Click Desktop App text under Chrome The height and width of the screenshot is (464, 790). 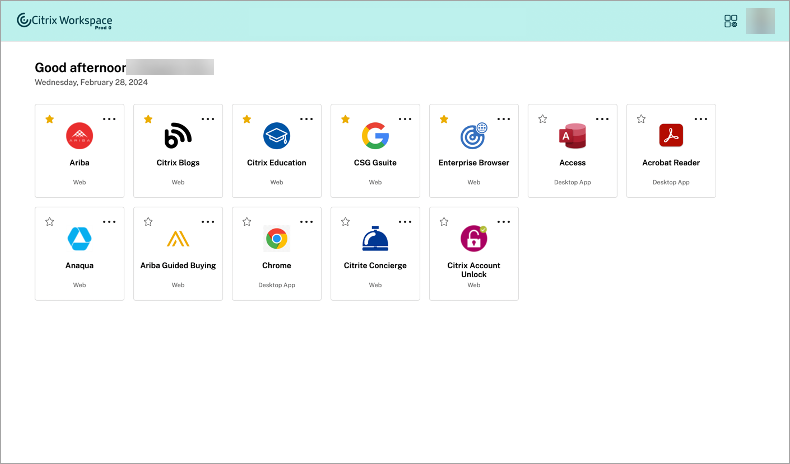pyautogui.click(x=277, y=285)
